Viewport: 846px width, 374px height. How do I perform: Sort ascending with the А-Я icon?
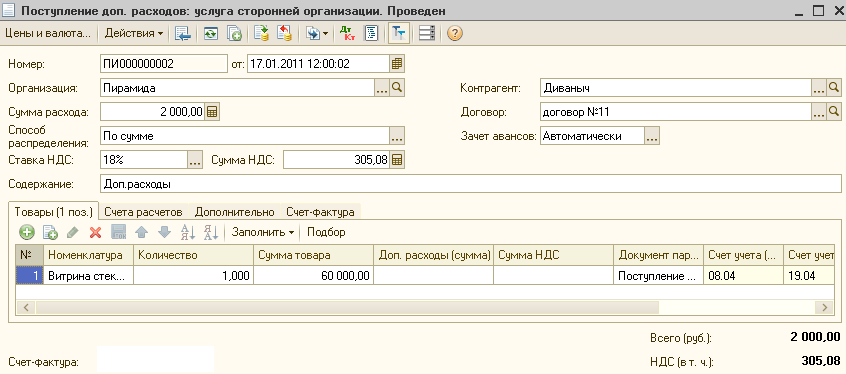[x=187, y=233]
